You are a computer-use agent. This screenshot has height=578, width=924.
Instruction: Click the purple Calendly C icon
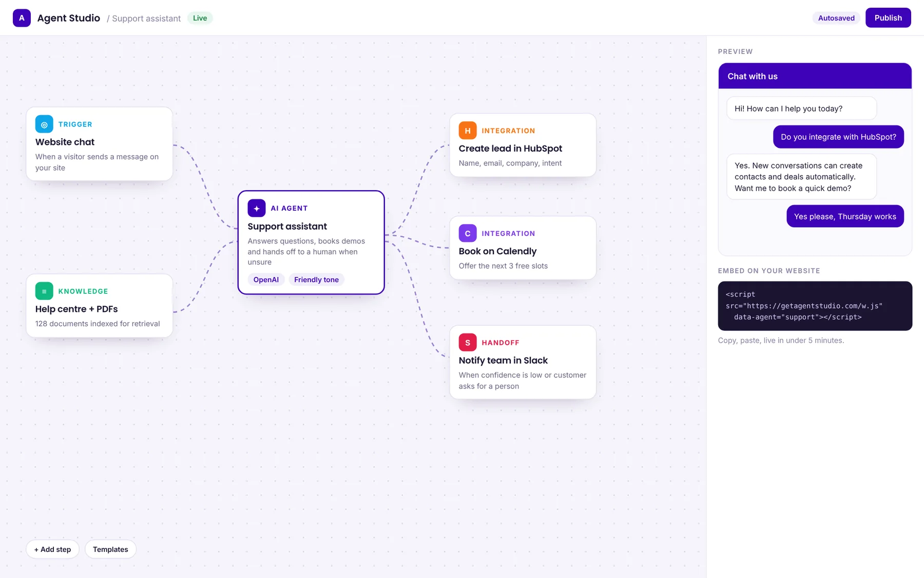click(468, 233)
